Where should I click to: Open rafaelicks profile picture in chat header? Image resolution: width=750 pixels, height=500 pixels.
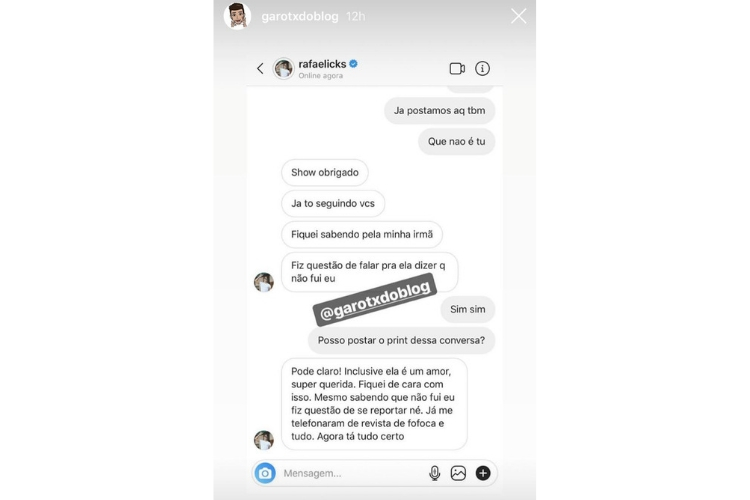[283, 68]
